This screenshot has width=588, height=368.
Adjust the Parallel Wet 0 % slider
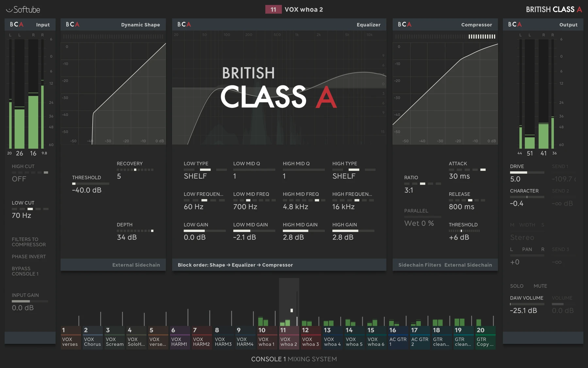(423, 217)
